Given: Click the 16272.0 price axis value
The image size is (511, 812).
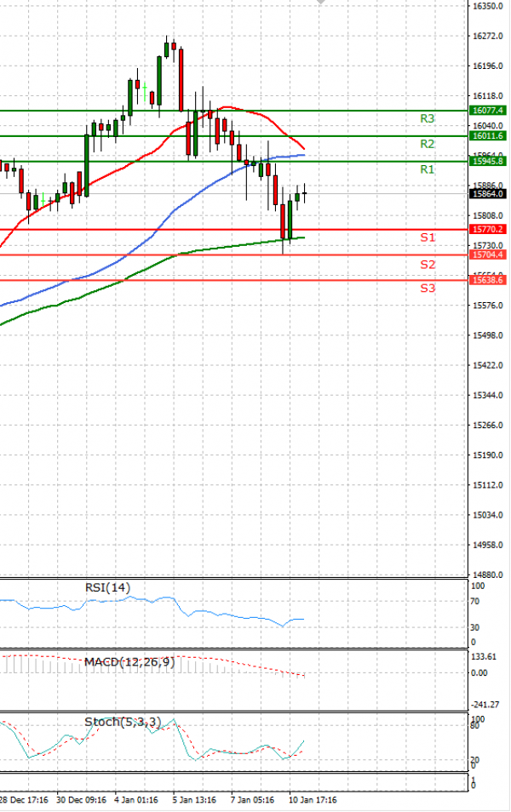Looking at the screenshot, I should (488, 37).
